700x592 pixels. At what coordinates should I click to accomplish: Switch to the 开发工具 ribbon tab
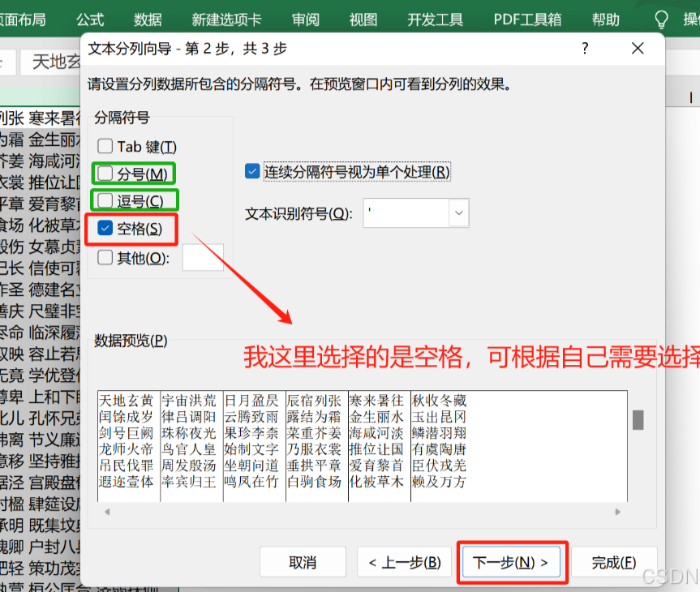tap(436, 19)
